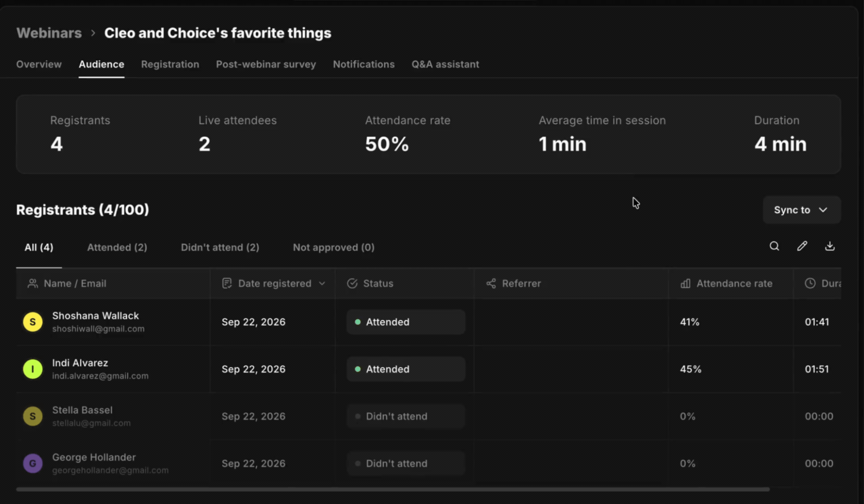Switch to the Overview tab
The image size is (864, 504).
coord(39,64)
